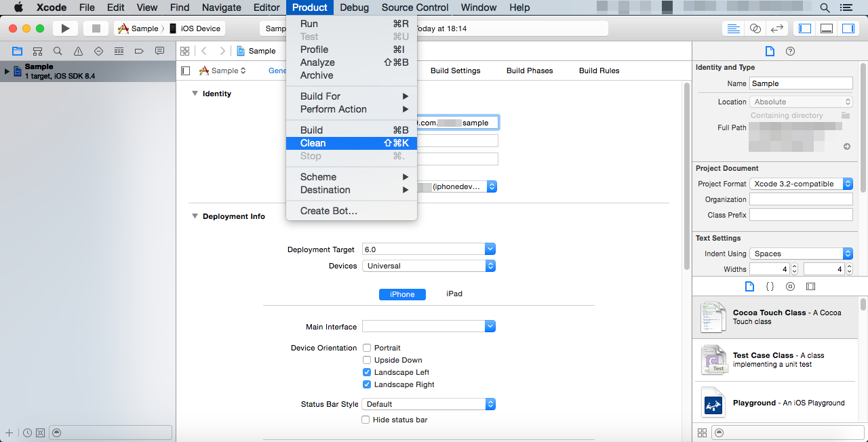Toggle the Utilities pane visibility icon
Image resolution: width=868 pixels, height=442 pixels.
[848, 28]
